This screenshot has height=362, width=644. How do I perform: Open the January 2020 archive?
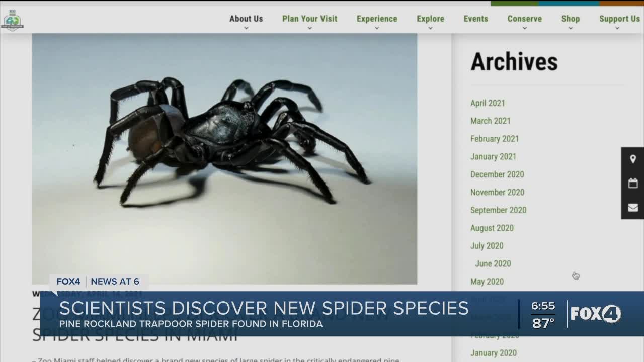pyautogui.click(x=493, y=353)
